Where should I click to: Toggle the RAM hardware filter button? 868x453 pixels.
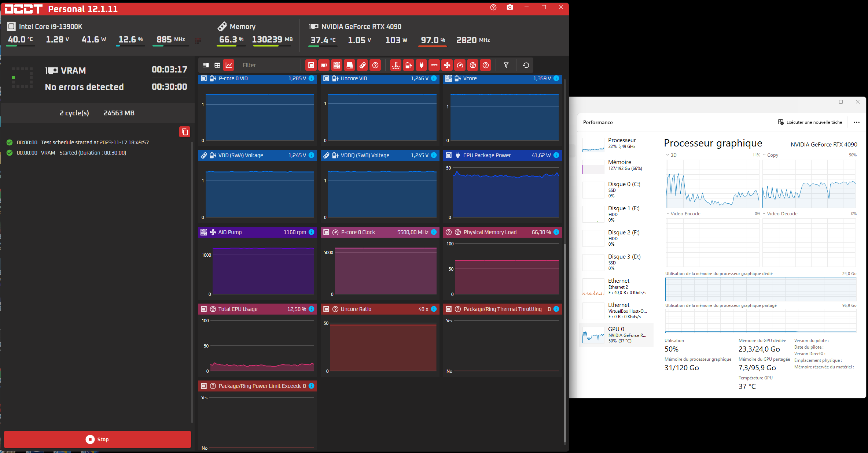click(363, 65)
